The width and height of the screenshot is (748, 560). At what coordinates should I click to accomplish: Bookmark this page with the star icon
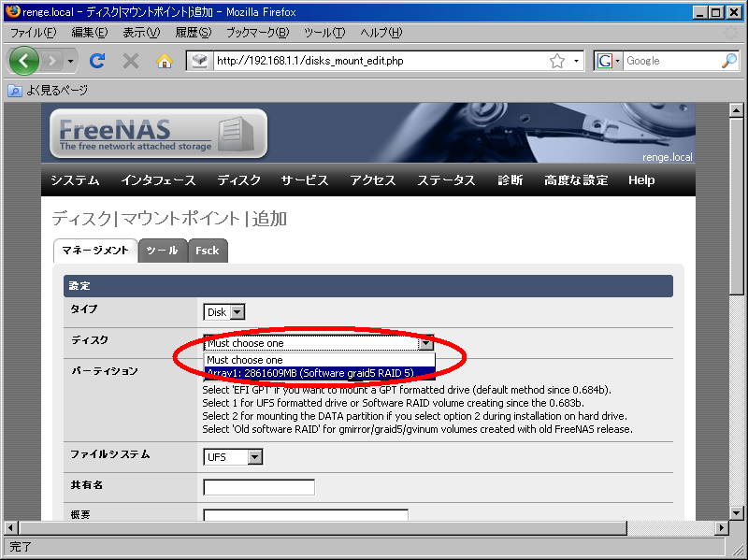pos(556,61)
